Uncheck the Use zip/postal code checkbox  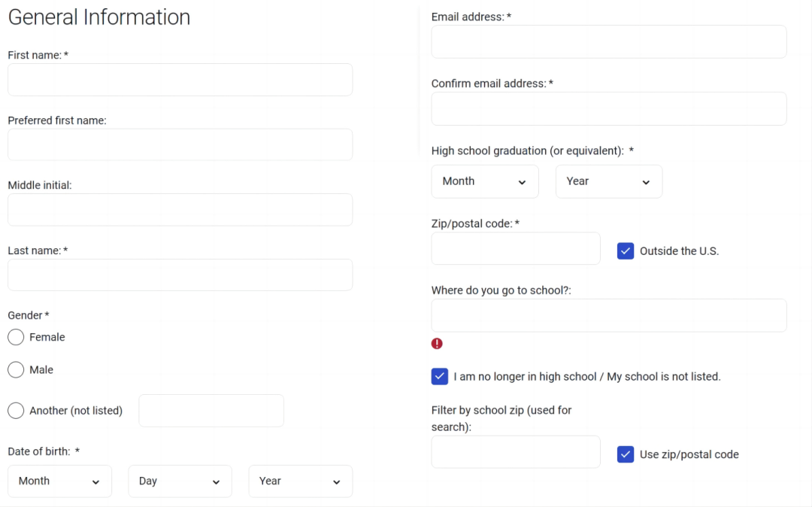point(626,454)
